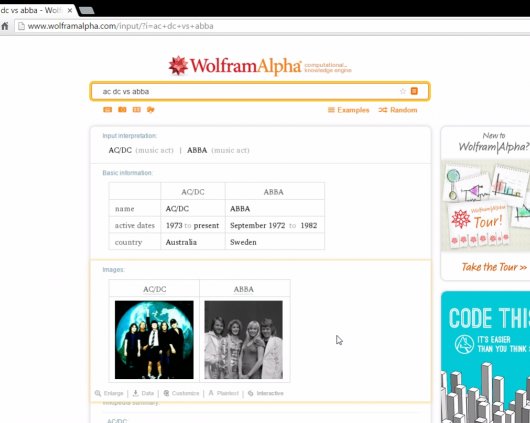The height and width of the screenshot is (423, 530).
Task: Click Customize in the Images pod toolbar
Action: coord(181,393)
